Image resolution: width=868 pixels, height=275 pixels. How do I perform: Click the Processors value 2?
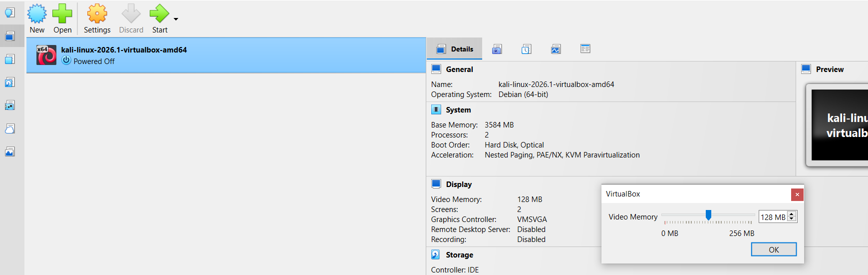click(487, 135)
